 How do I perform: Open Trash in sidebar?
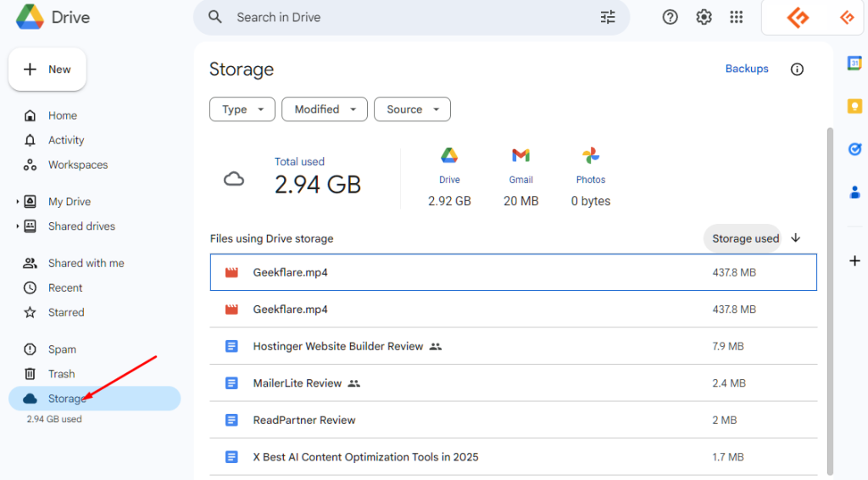point(61,374)
